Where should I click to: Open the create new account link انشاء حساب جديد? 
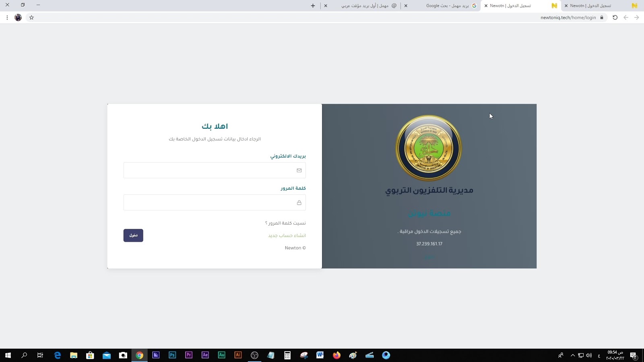coord(287,235)
